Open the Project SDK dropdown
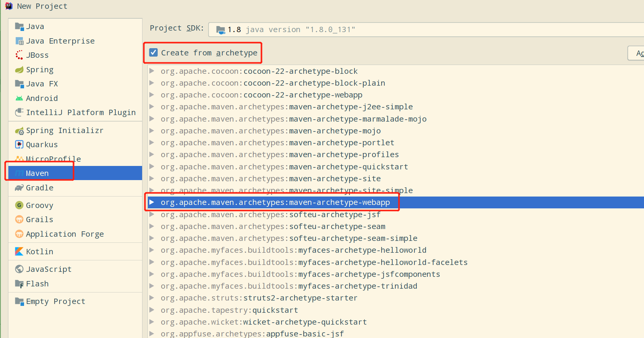The image size is (644, 338). click(x=426, y=29)
